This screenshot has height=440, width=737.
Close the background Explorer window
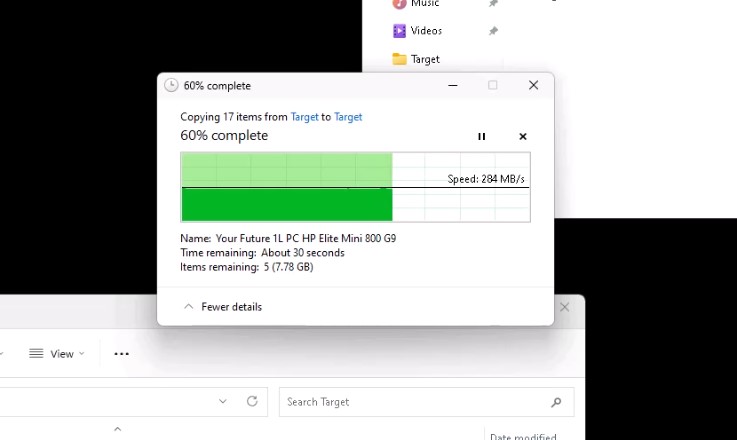(565, 307)
